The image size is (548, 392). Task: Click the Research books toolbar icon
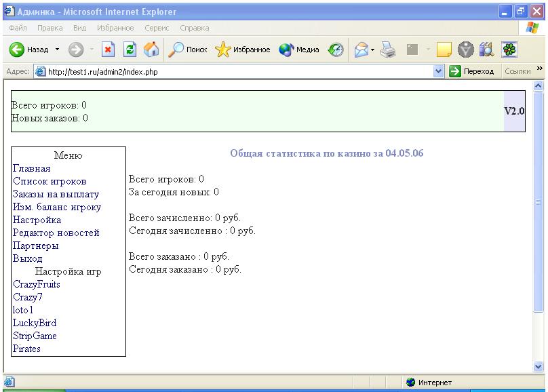click(487, 50)
